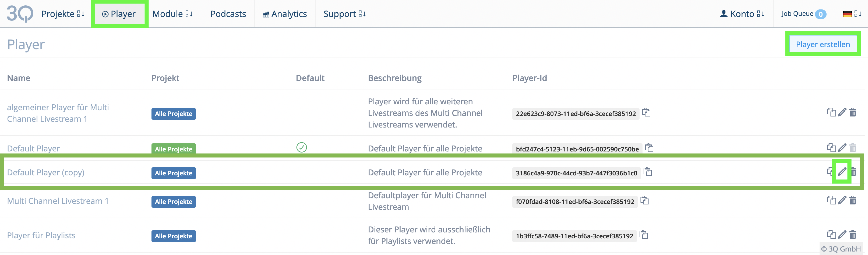
Task: Expand the Projekte dropdown menu
Action: pos(63,14)
